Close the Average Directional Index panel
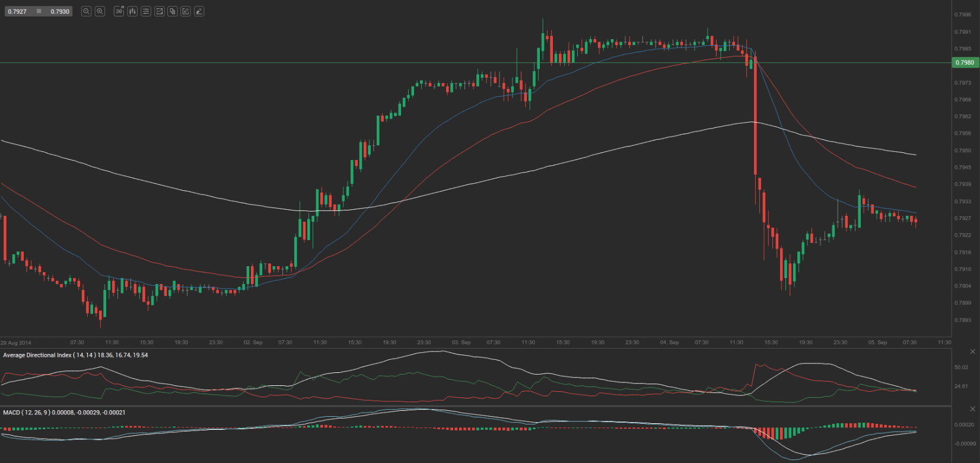This screenshot has height=463, width=980. pos(972,352)
